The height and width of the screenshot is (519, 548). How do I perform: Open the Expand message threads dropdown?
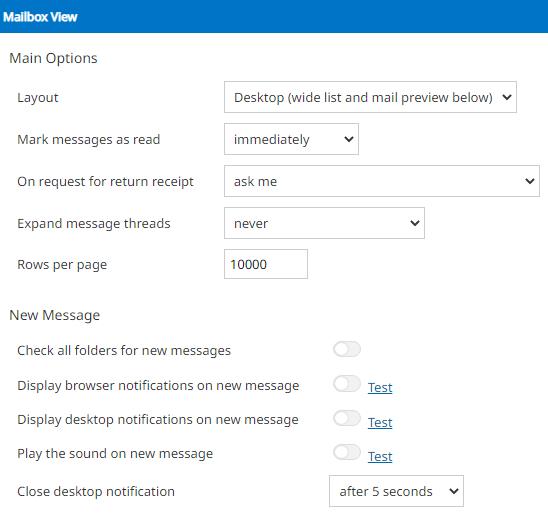click(324, 223)
